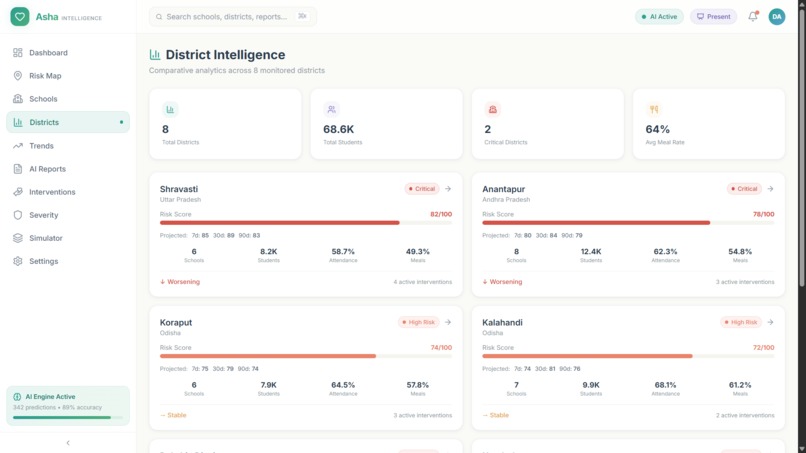Click the Koraput High Risk badge
The image size is (806, 453).
tap(418, 322)
